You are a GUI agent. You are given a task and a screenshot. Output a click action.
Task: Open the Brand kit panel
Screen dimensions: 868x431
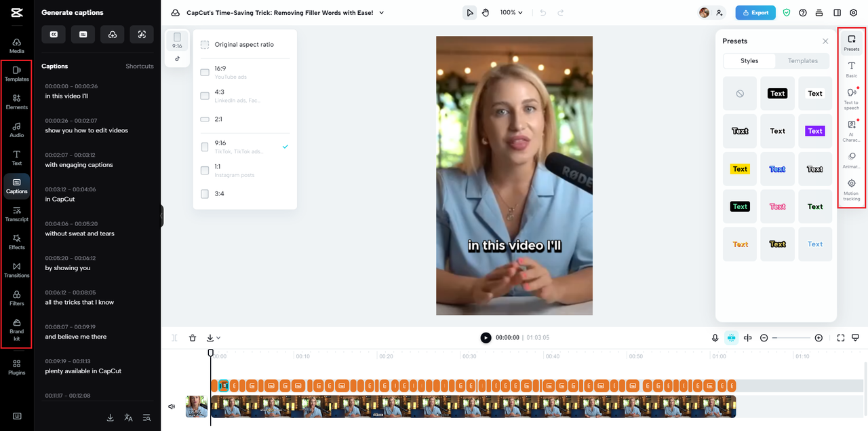click(17, 329)
